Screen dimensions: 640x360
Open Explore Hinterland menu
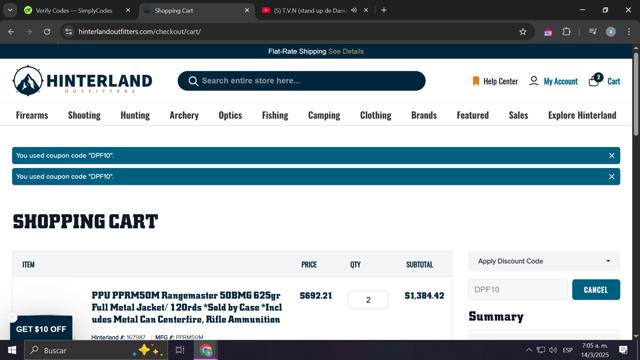[x=582, y=115]
